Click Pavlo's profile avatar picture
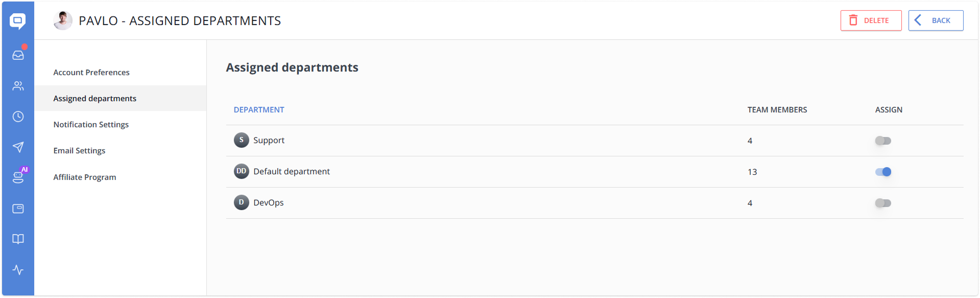Image resolution: width=980 pixels, height=298 pixels. tap(62, 21)
